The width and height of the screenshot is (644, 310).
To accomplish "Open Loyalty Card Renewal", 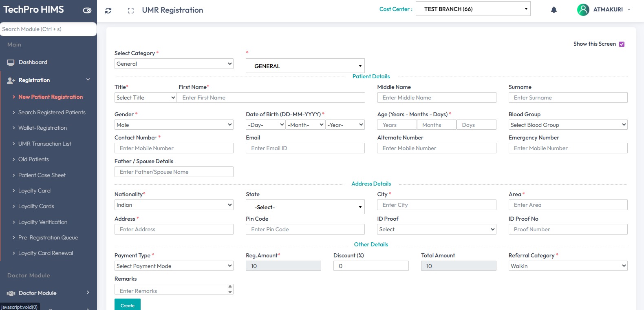I will [46, 253].
